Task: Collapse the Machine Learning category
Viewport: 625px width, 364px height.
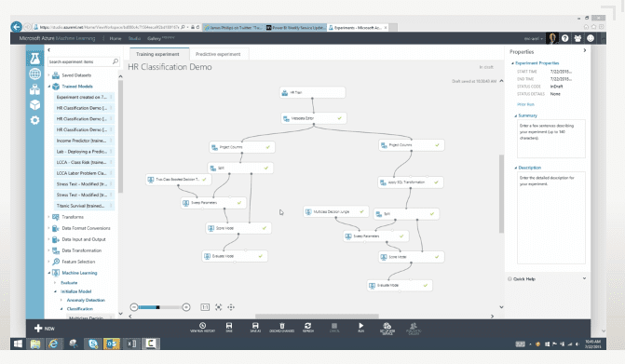Action: point(49,273)
